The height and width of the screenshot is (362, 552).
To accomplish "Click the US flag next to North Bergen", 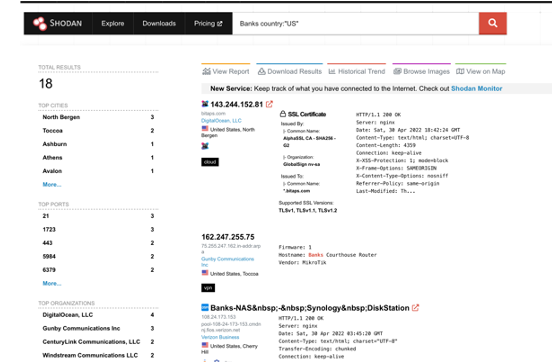I will point(205,129).
